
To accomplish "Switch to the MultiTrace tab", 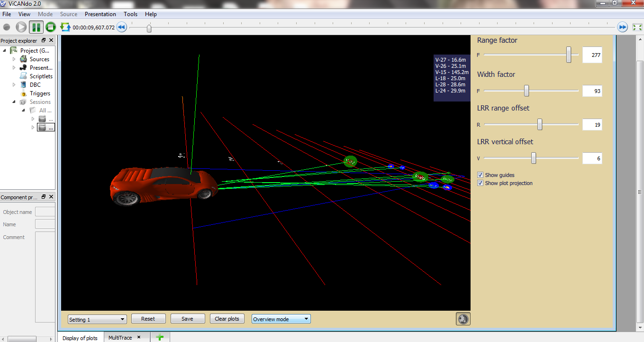I will point(120,337).
